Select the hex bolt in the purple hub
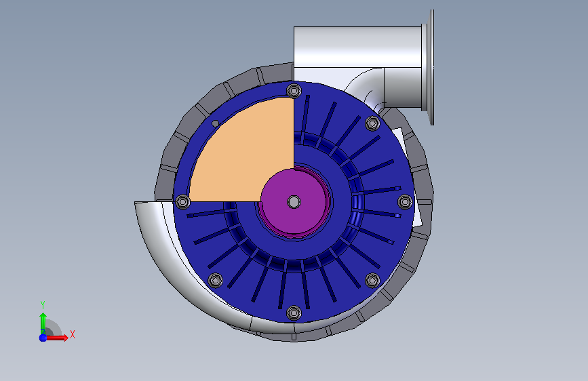The height and width of the screenshot is (381, 588). [294, 202]
